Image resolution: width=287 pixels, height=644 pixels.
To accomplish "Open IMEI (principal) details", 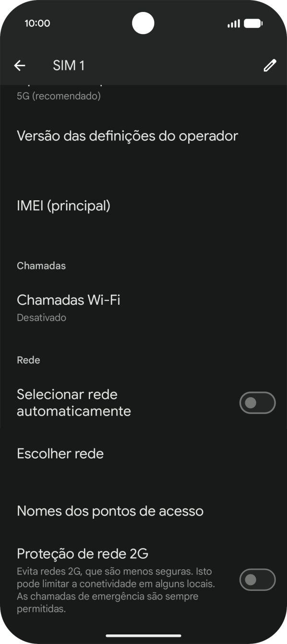I will pos(63,206).
